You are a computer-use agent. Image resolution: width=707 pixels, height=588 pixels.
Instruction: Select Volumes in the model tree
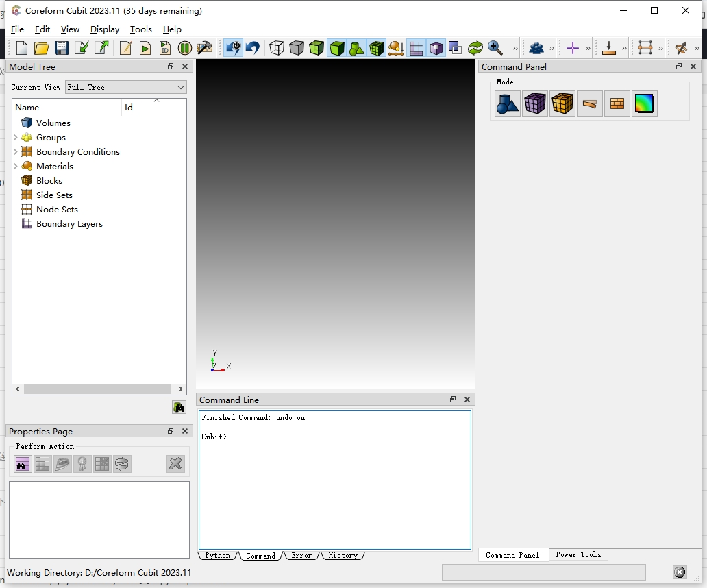pos(53,123)
